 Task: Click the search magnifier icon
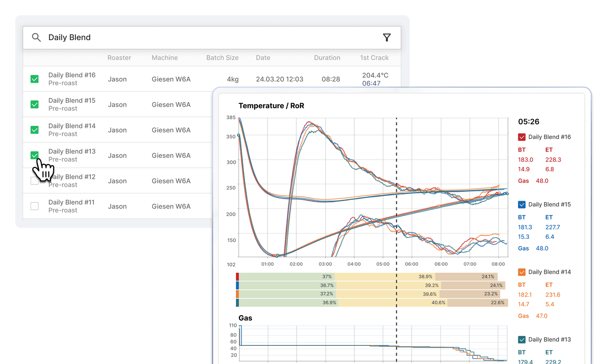(x=37, y=37)
